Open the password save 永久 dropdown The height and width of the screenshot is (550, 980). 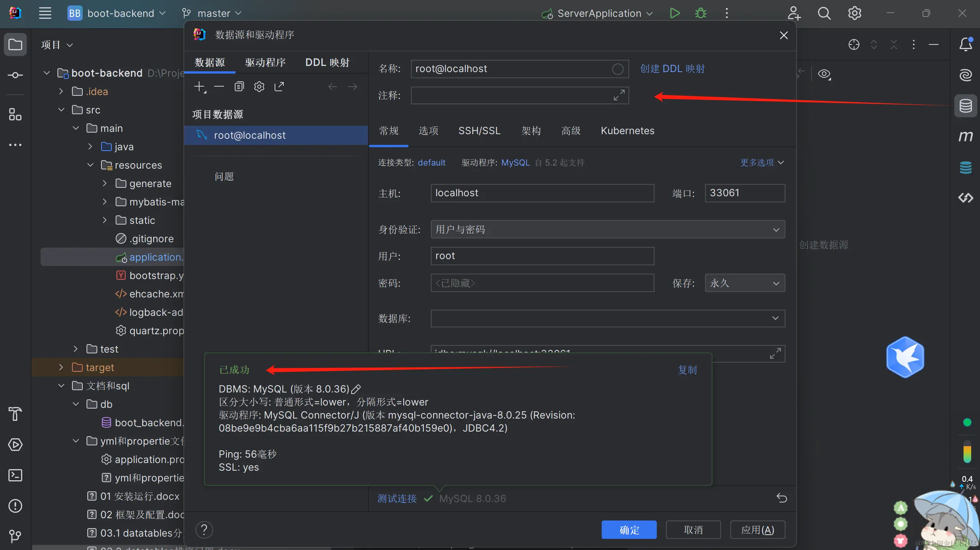(x=744, y=283)
